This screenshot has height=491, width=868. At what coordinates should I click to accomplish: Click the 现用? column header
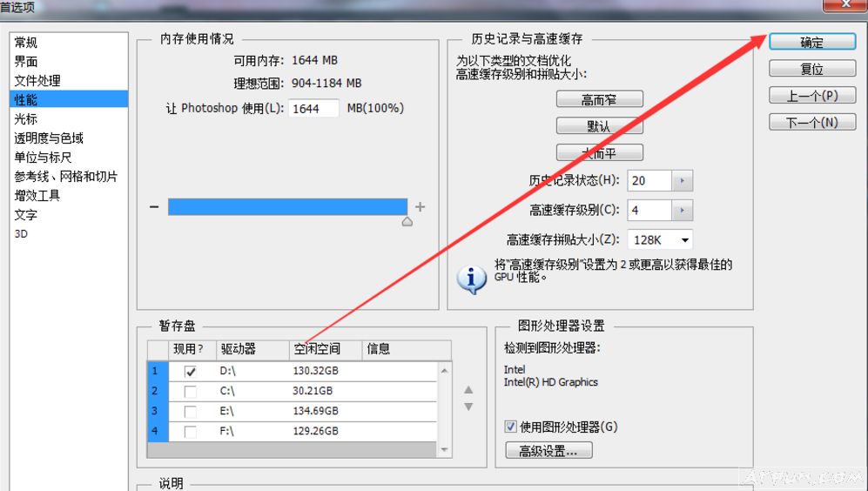192,349
